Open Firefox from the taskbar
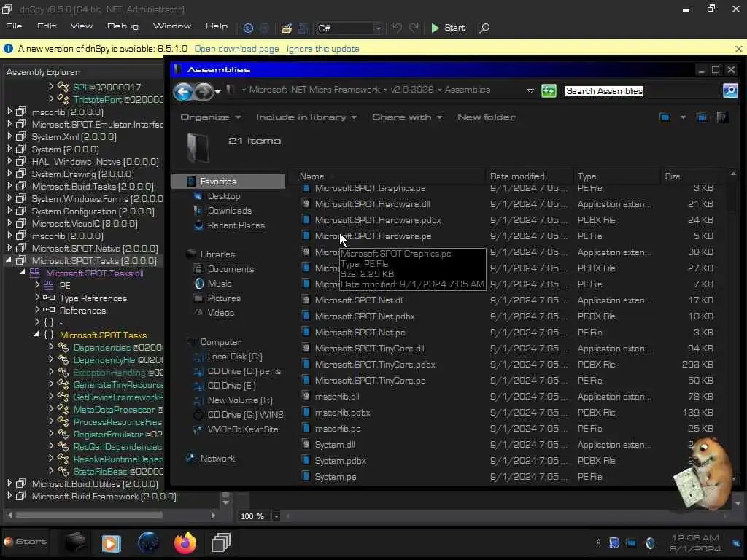 coord(185,542)
